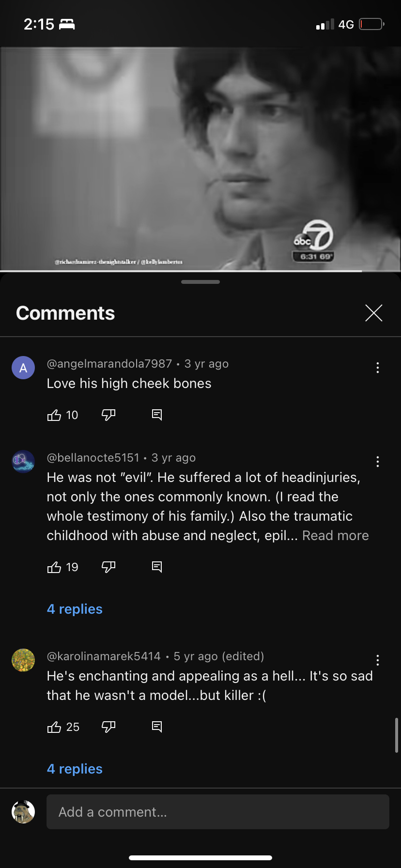The image size is (401, 868).
Task: Tap the comments panel drag handle
Action: pyautogui.click(x=200, y=282)
